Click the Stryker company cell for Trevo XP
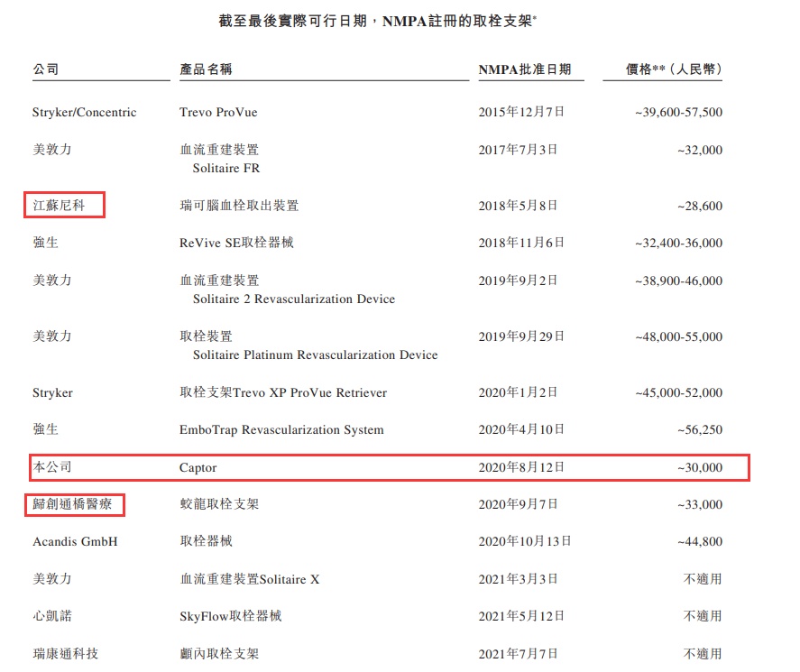Screen dimensions: 800x672 (52, 393)
